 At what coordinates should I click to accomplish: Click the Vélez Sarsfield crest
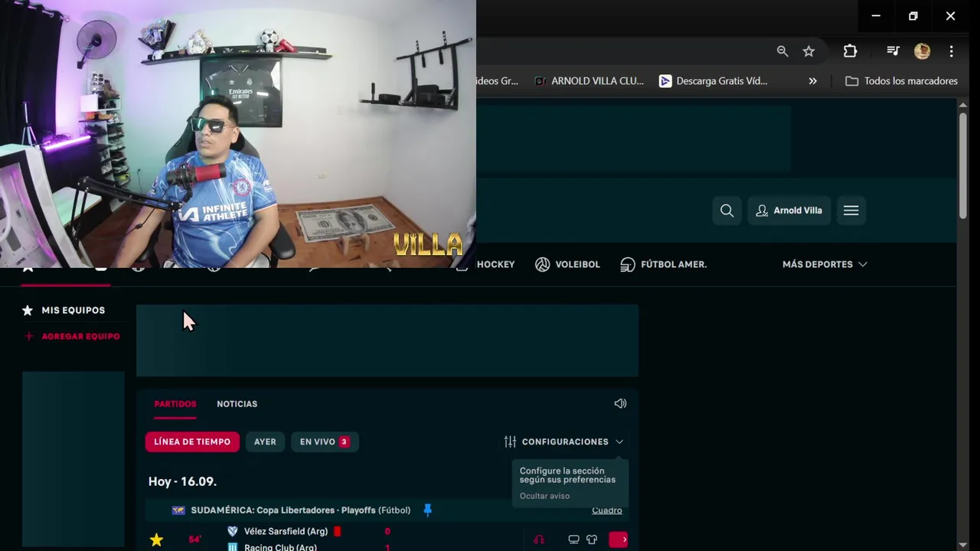click(x=233, y=531)
